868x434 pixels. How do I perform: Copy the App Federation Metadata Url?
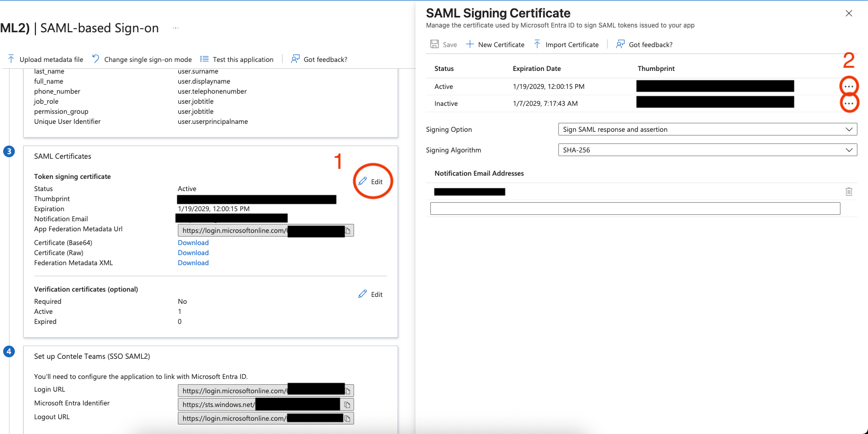[348, 231]
